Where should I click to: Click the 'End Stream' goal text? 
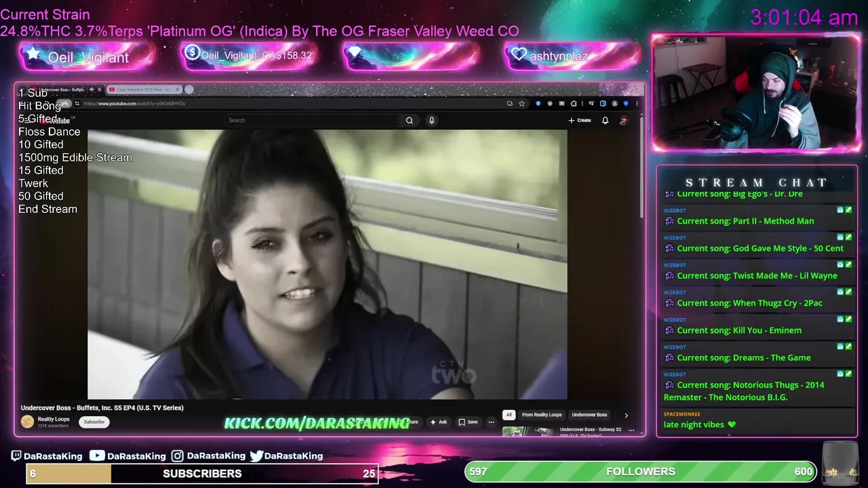(x=47, y=209)
